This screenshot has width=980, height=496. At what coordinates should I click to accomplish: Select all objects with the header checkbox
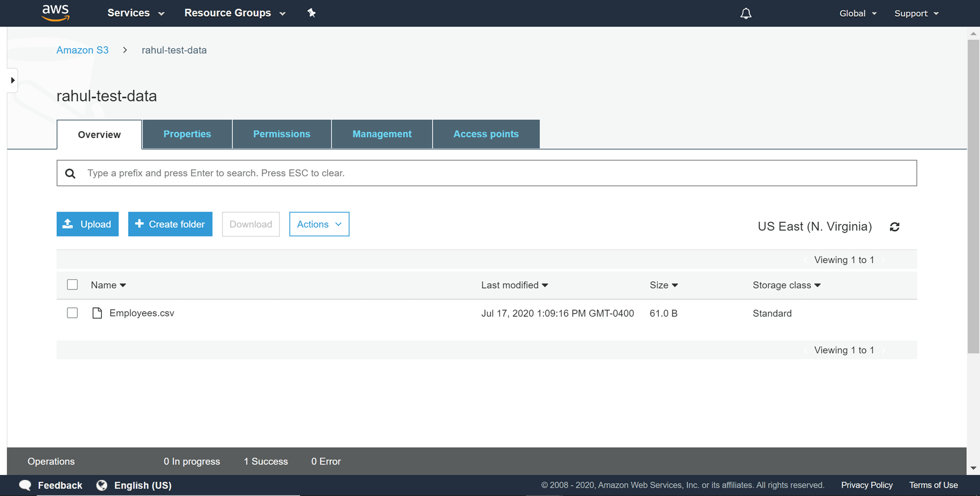click(x=72, y=284)
